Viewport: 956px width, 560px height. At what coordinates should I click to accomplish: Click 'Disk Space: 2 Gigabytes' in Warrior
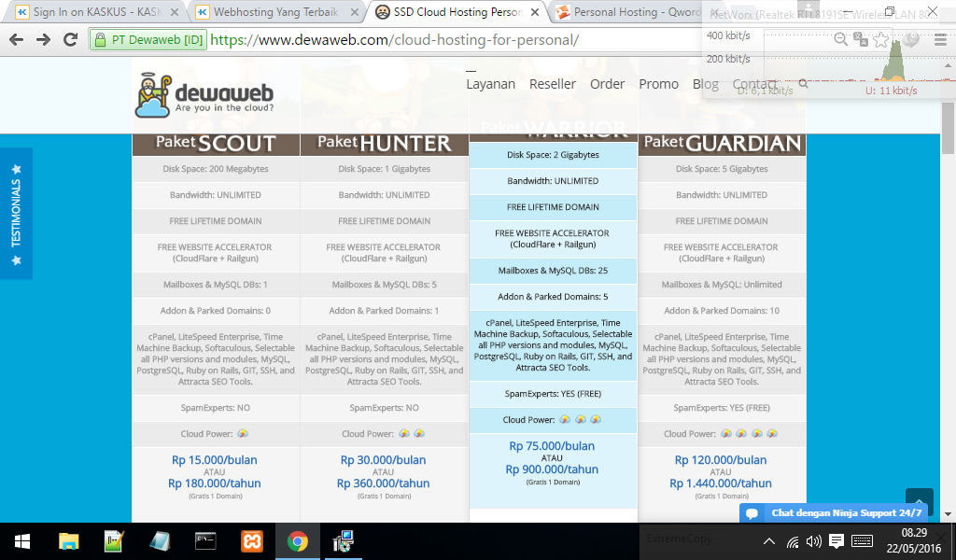click(x=553, y=155)
